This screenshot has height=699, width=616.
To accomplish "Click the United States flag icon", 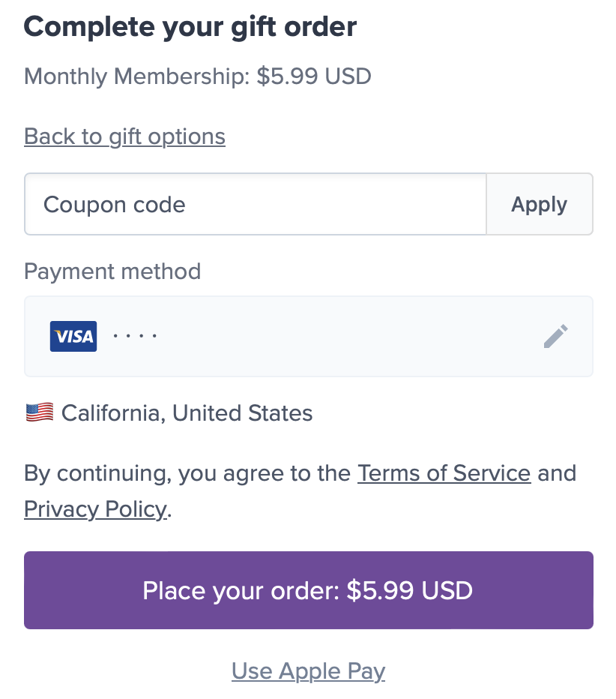I will click(x=40, y=412).
